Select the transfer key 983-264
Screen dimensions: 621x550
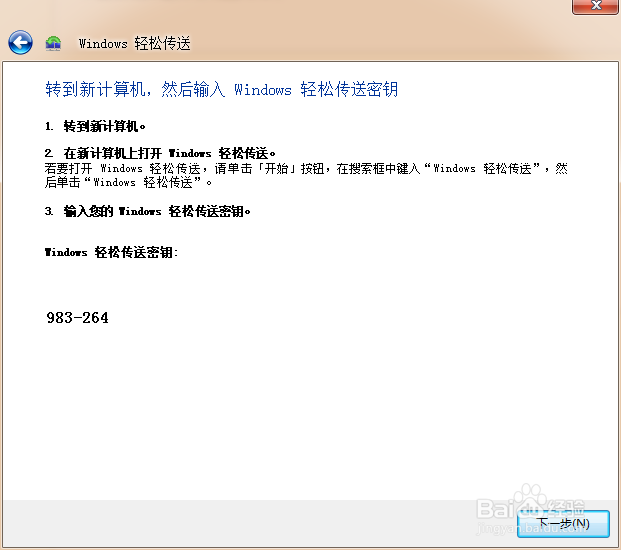(77, 318)
